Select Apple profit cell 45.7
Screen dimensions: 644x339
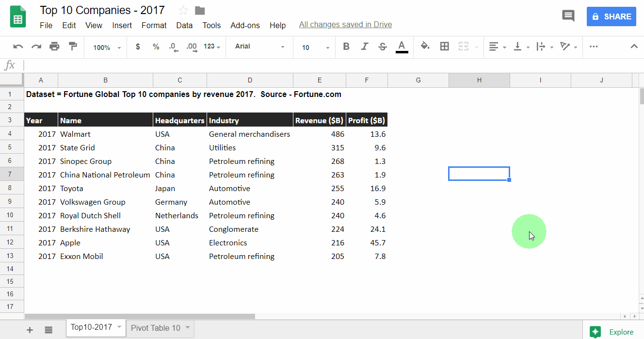[x=367, y=242]
